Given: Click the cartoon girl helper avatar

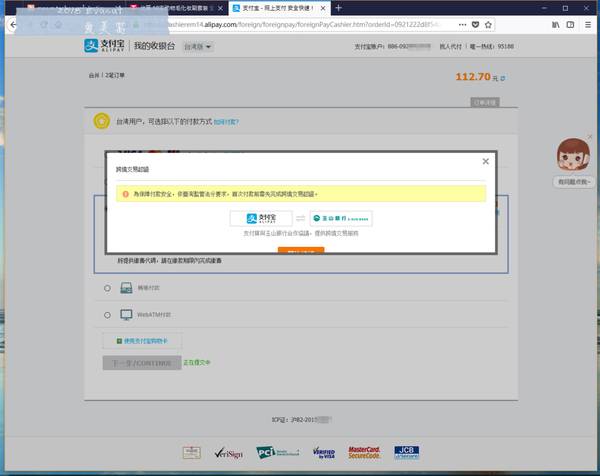Looking at the screenshot, I should click(573, 155).
